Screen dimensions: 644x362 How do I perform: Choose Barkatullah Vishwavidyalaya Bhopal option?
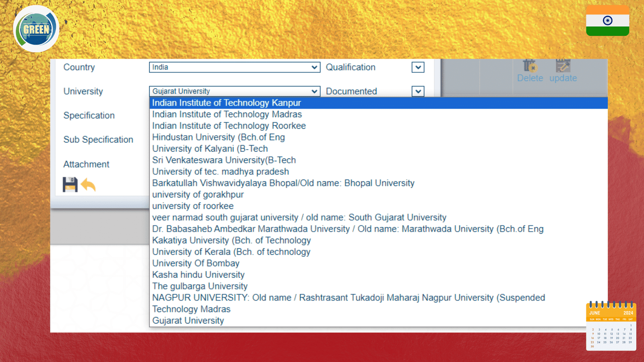point(283,183)
